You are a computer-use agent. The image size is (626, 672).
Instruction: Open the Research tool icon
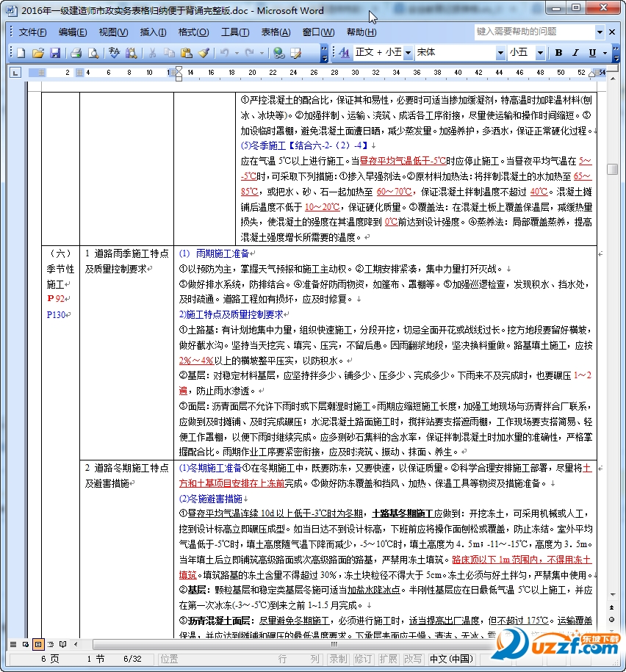coord(131,53)
